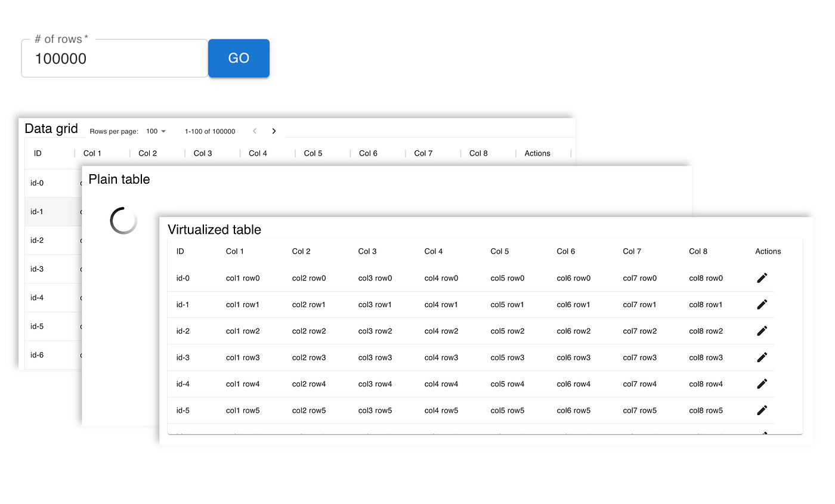
Task: Expand the rows per page selector arrow
Action: point(162,132)
